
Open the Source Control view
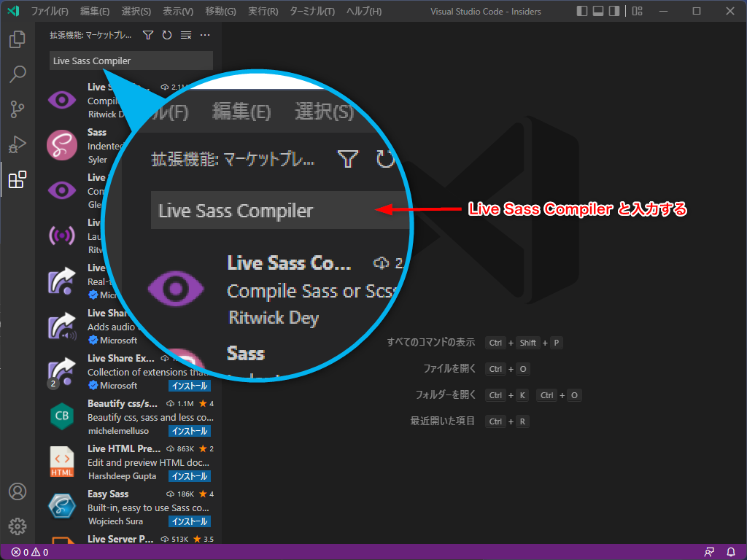[18, 109]
